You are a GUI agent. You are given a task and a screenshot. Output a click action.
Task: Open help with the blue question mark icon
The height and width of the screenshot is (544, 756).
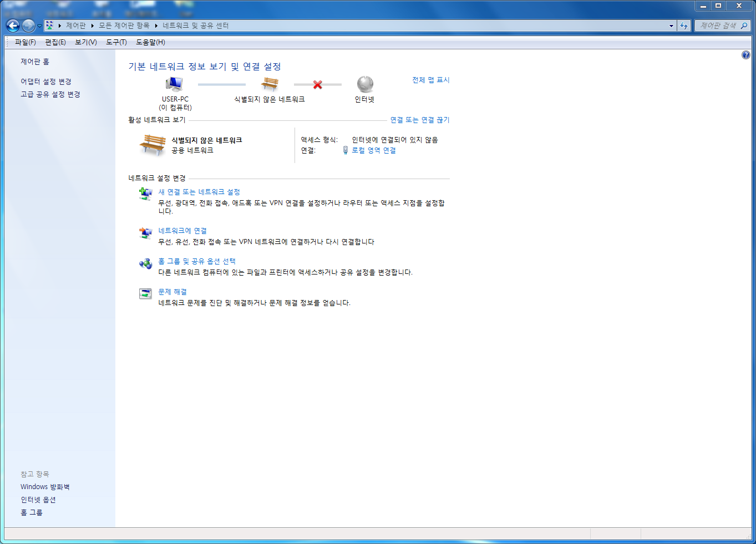[746, 55]
